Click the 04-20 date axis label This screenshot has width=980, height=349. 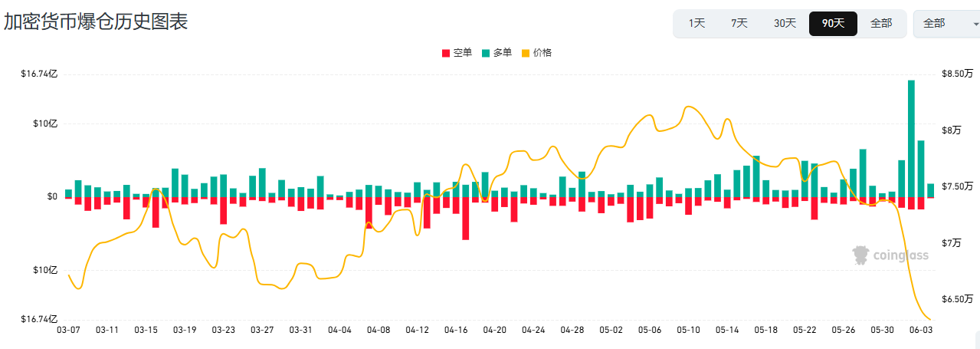494,330
